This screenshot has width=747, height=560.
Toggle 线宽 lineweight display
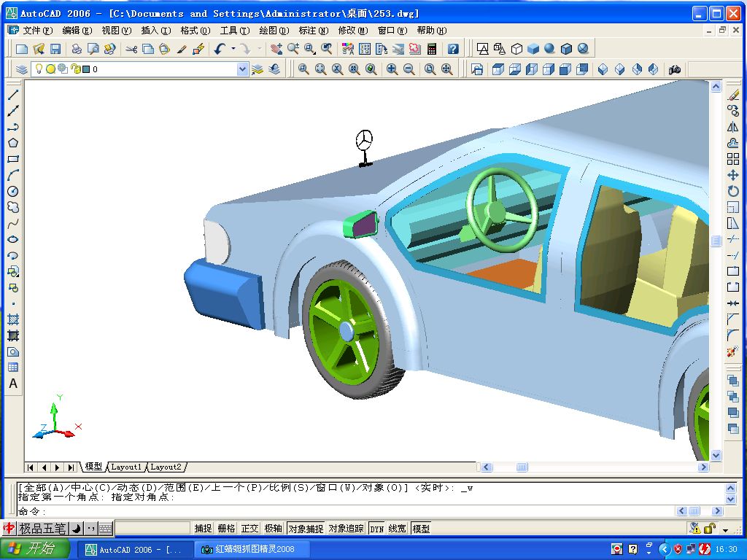[398, 529]
